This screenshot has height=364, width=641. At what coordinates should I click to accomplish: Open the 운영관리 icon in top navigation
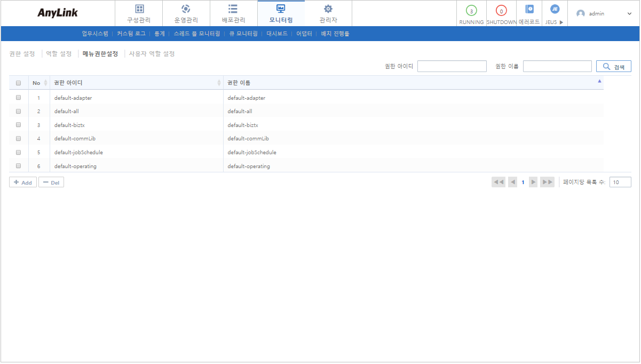(x=186, y=9)
